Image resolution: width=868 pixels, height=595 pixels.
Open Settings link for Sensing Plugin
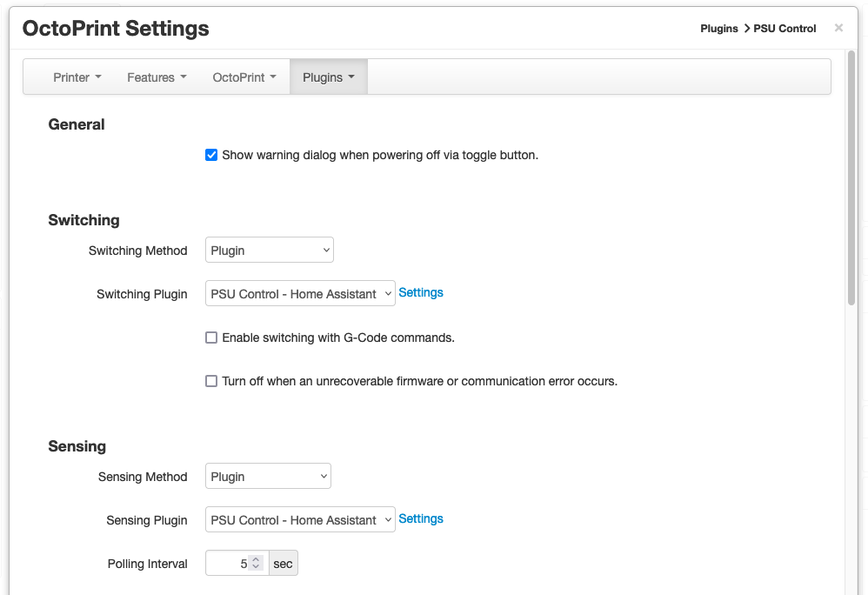(421, 518)
